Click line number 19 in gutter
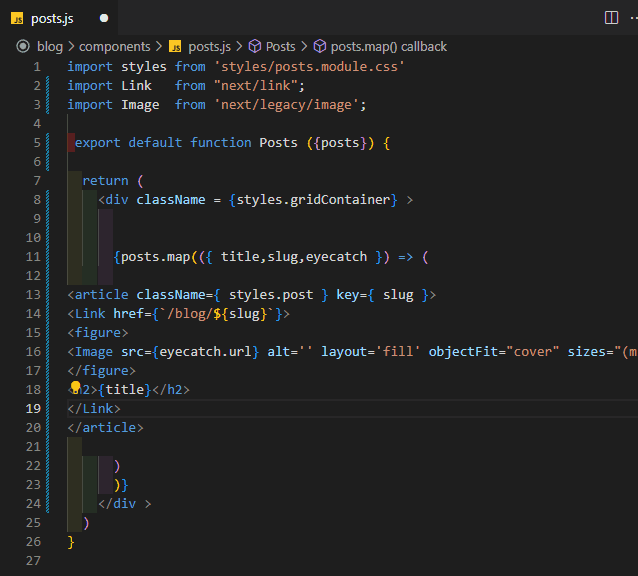 (33, 408)
